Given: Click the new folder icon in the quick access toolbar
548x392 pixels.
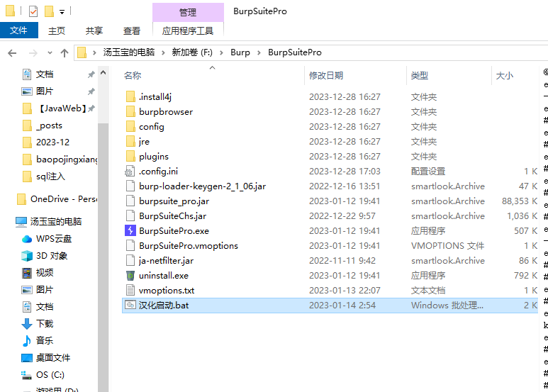Looking at the screenshot, I should [x=49, y=11].
